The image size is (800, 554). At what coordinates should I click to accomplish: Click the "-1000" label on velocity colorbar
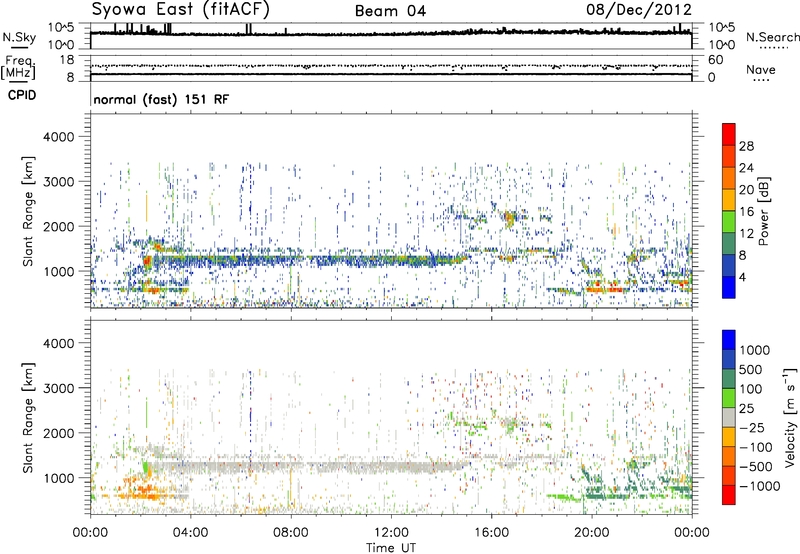pos(759,486)
